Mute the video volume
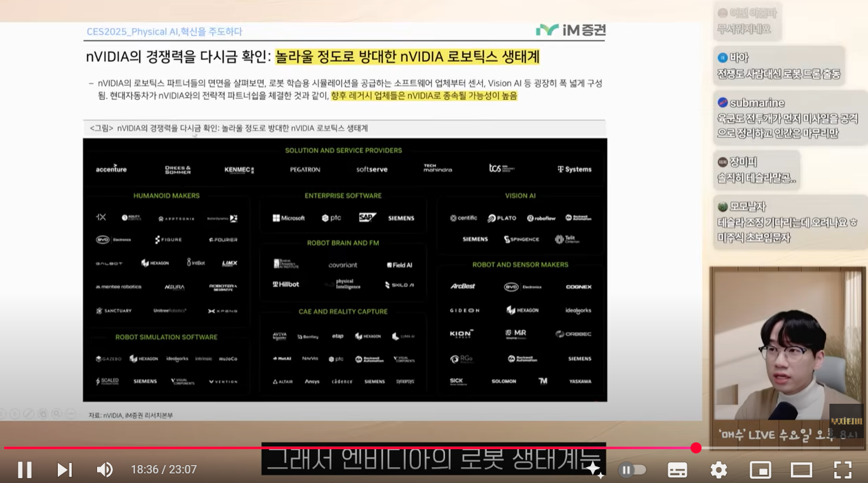 [104, 470]
